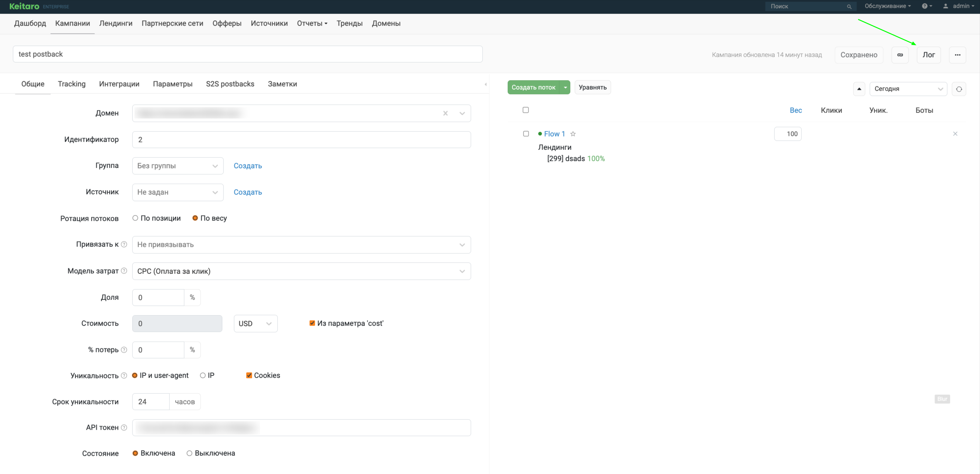Open the help question-mark menu
The image size is (980, 474).
point(927,6)
